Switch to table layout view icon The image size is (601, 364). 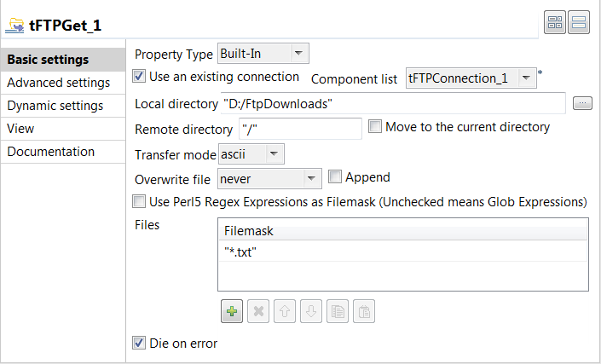(x=555, y=23)
